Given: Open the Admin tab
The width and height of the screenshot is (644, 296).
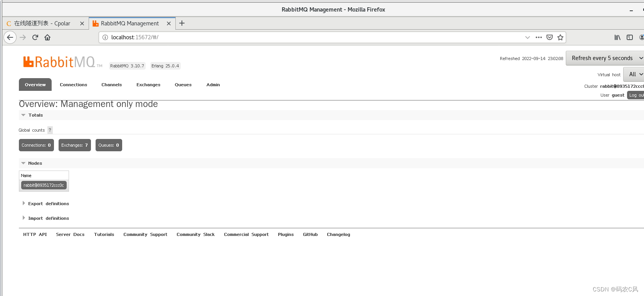Looking at the screenshot, I should (213, 85).
